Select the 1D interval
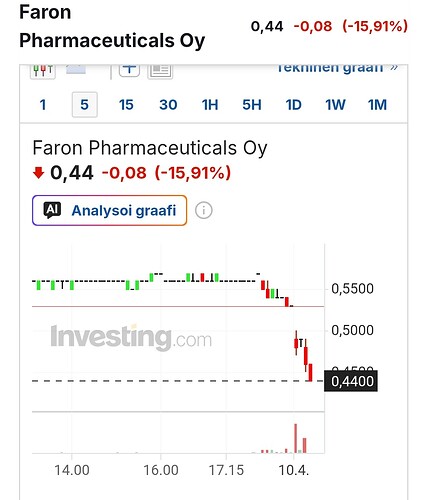The width and height of the screenshot is (427, 500). point(294,105)
